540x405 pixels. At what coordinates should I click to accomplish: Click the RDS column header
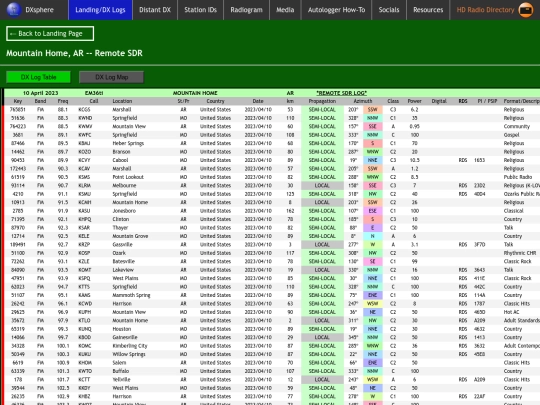(x=463, y=101)
